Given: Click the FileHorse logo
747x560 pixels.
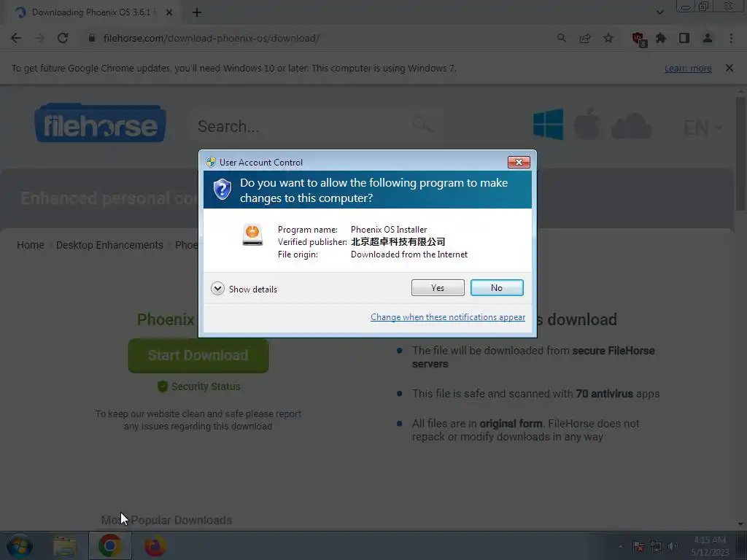Looking at the screenshot, I should tap(100, 122).
